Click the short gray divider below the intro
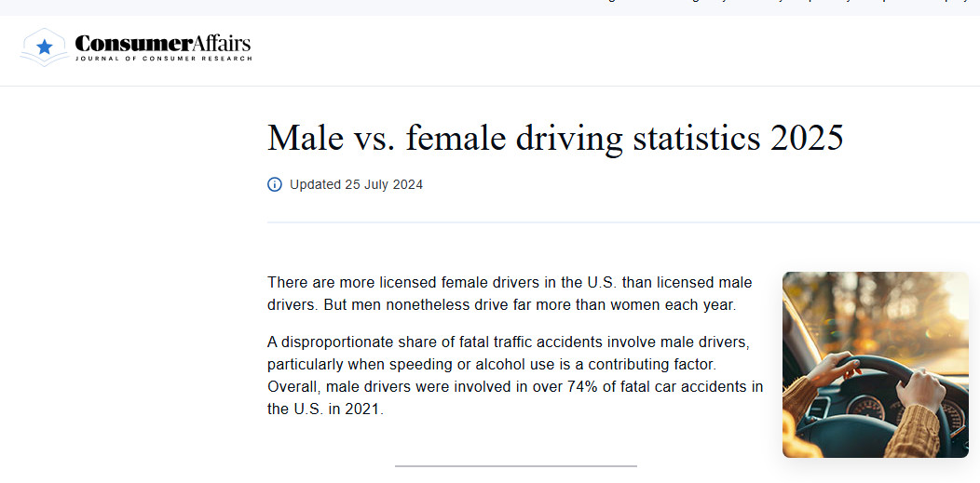980x483 pixels. click(x=515, y=465)
